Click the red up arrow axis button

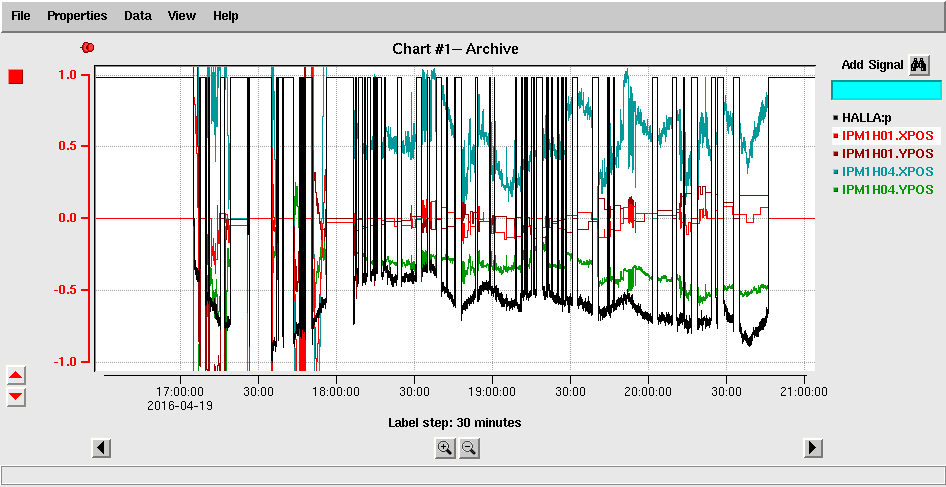coord(16,375)
